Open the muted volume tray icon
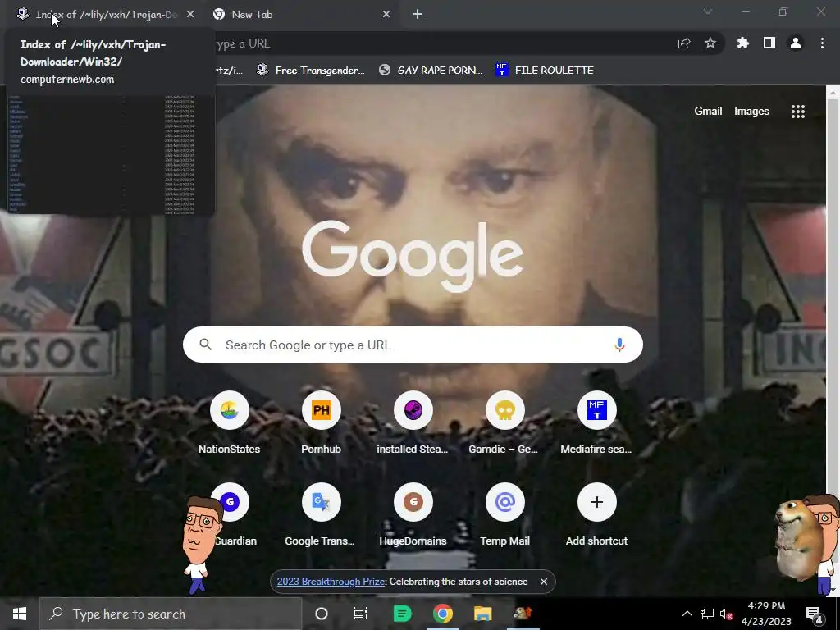840x630 pixels. [x=726, y=614]
